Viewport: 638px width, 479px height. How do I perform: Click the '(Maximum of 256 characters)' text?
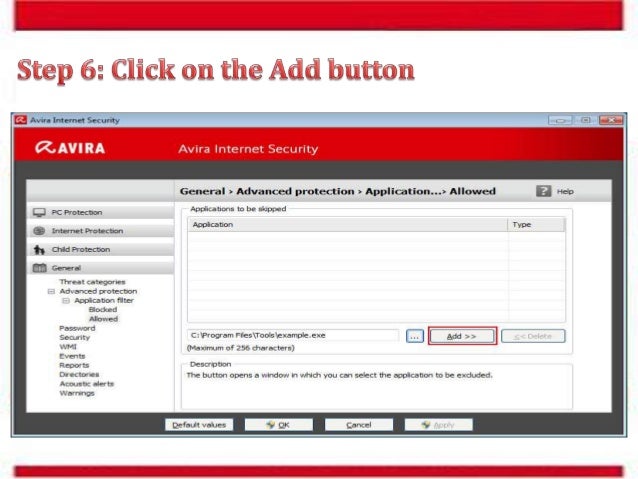point(240,348)
